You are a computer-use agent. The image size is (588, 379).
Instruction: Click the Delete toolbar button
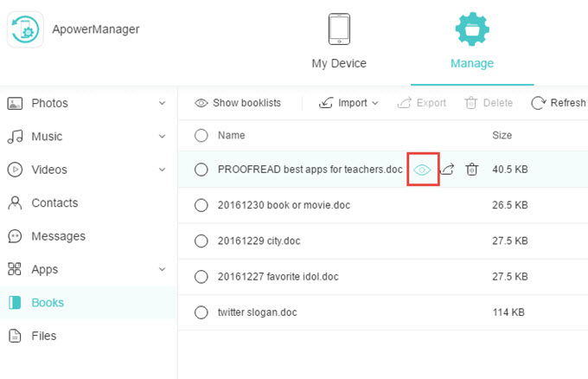489,103
